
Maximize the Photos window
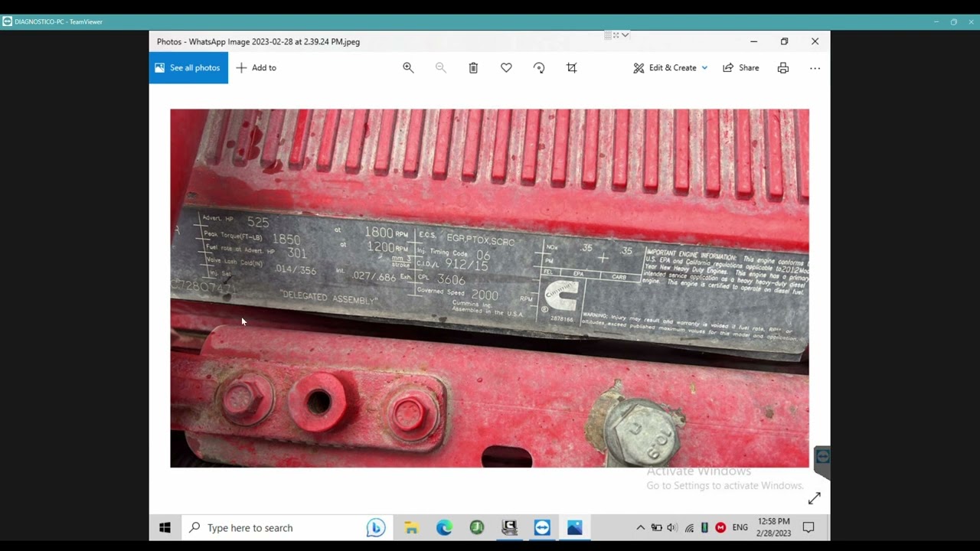pos(784,41)
